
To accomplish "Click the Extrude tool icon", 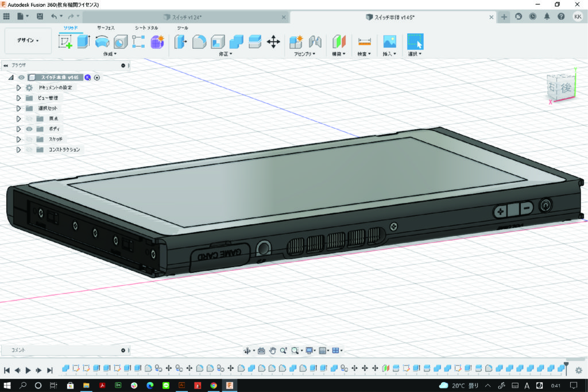I will coord(84,42).
